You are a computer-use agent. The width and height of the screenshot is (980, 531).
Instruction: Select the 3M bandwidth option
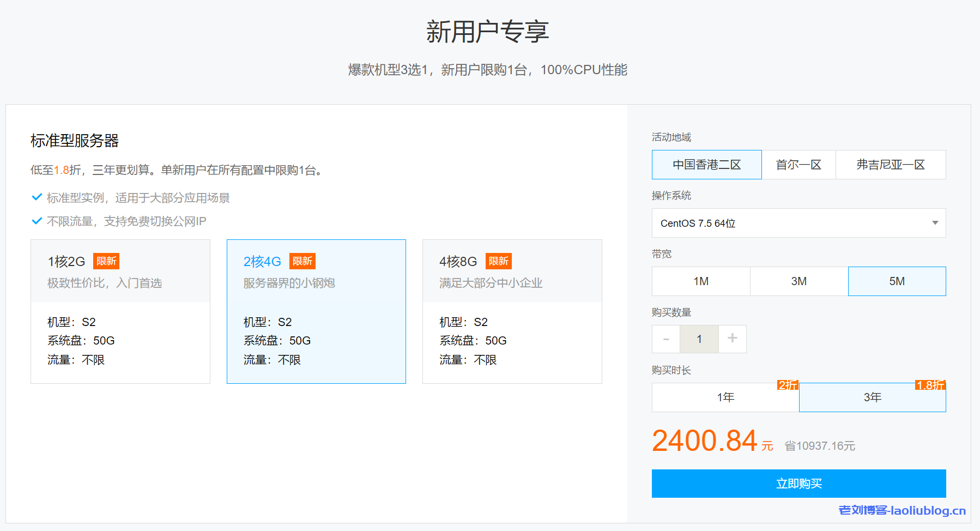(798, 281)
